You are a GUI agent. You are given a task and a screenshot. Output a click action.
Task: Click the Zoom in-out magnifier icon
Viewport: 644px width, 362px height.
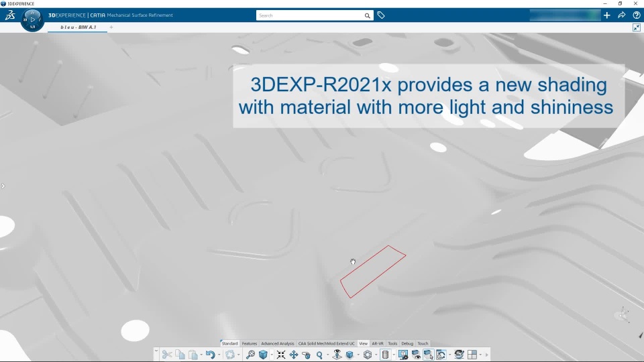pyautogui.click(x=319, y=355)
